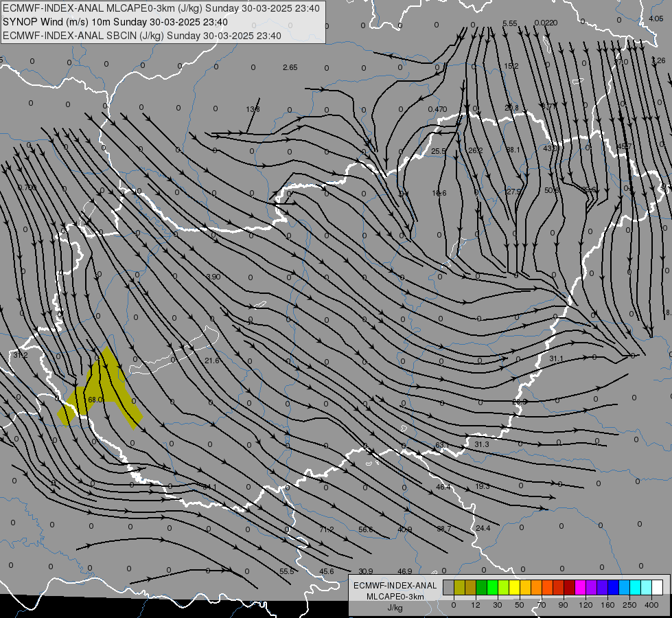
Task: Select the legend tick label 30
Action: (497, 605)
